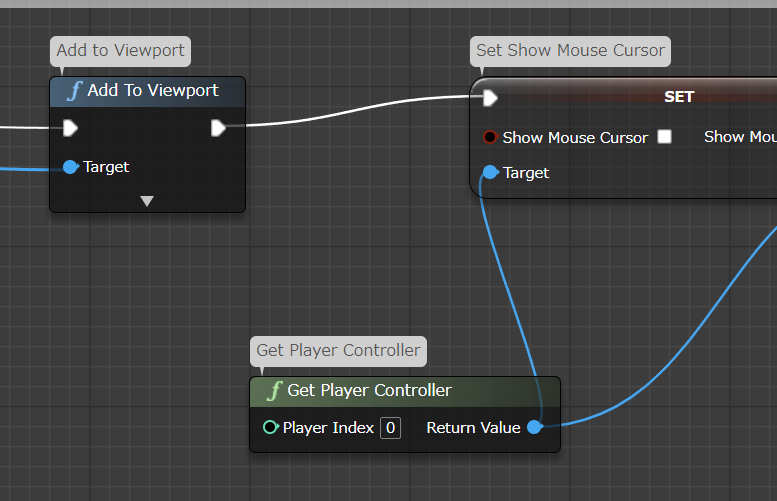
Task: Click the Set Show Mouse Cursor comment bubble
Action: tap(570, 51)
